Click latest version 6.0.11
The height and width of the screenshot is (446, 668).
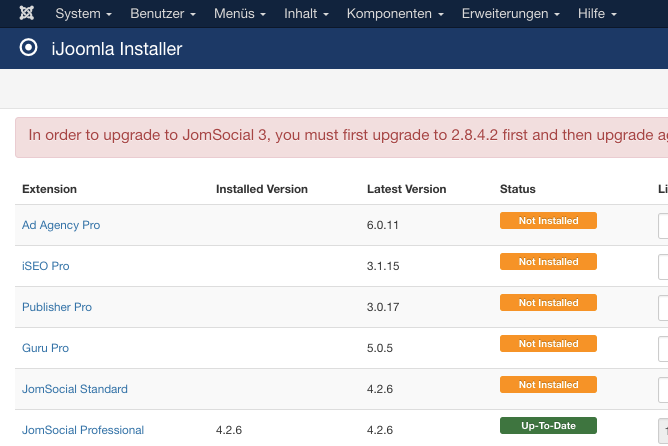[x=383, y=225]
